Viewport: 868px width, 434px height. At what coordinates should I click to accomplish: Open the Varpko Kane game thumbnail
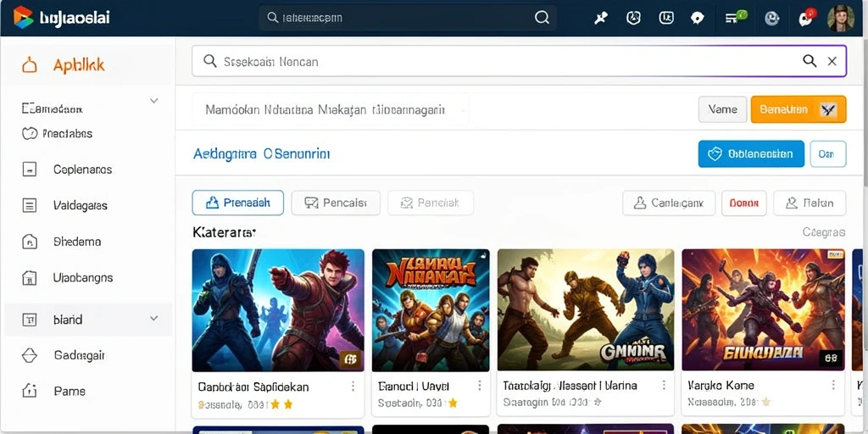[764, 310]
